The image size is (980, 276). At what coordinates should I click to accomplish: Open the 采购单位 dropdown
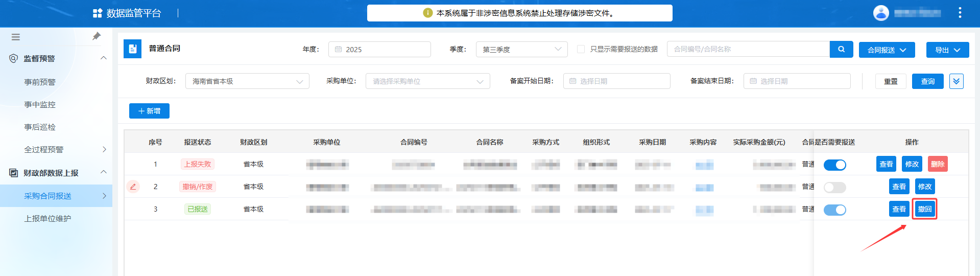[x=427, y=81]
